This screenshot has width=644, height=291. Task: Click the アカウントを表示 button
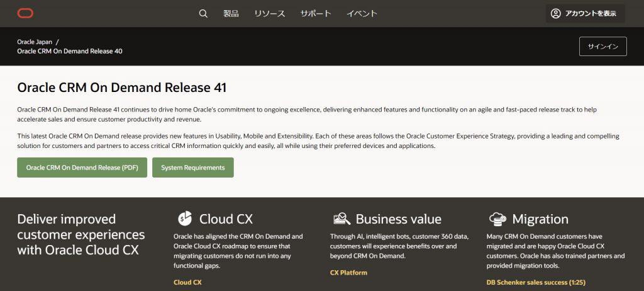coord(586,14)
